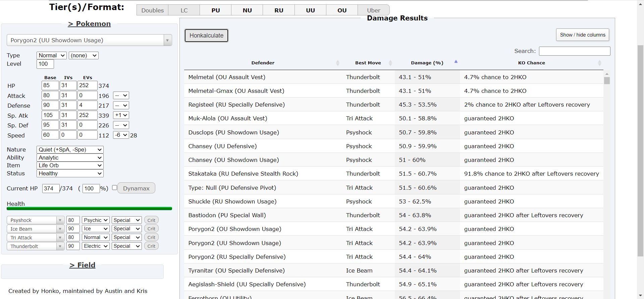Focus the Search input field
This screenshot has height=299, width=644.
[574, 51]
